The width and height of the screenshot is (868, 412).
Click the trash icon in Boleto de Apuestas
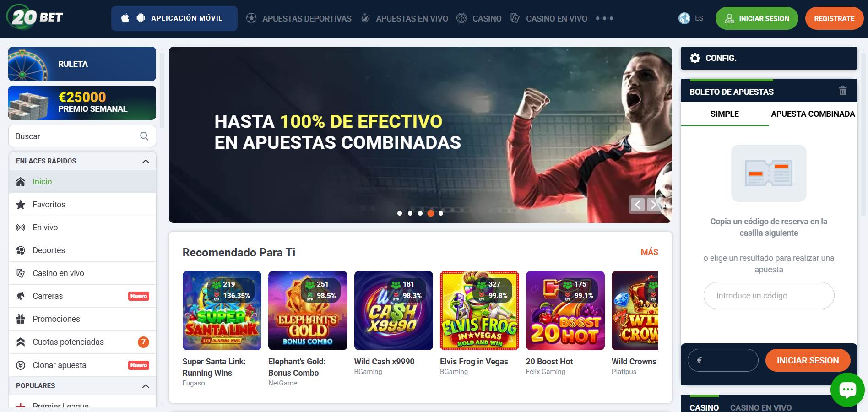pos(842,91)
